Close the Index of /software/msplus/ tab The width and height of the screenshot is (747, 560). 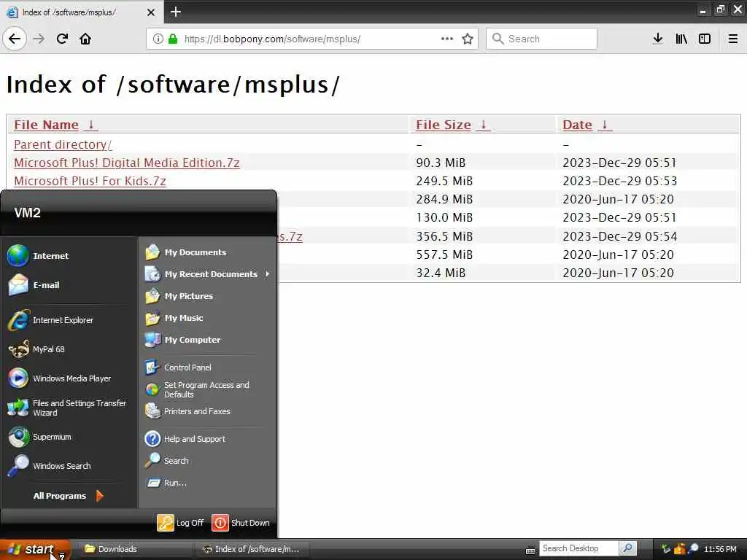(151, 12)
